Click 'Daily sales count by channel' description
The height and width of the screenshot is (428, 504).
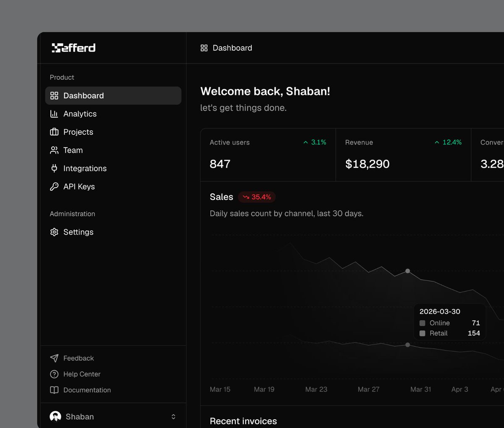(x=286, y=214)
